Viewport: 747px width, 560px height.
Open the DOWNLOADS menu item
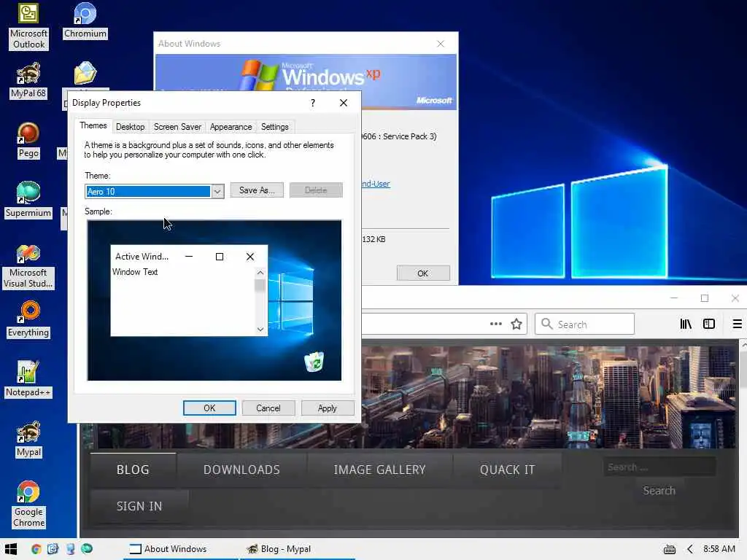[x=241, y=470]
